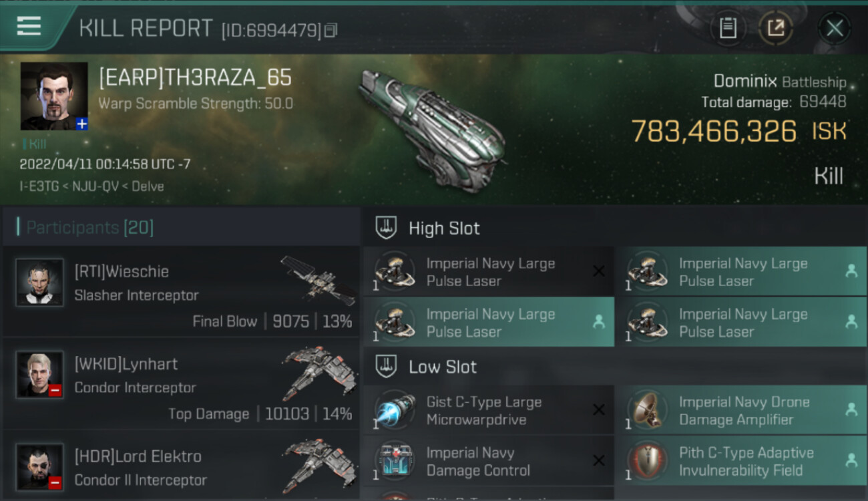
Task: Select Lynhart participant portrait
Action: pyautogui.click(x=39, y=375)
